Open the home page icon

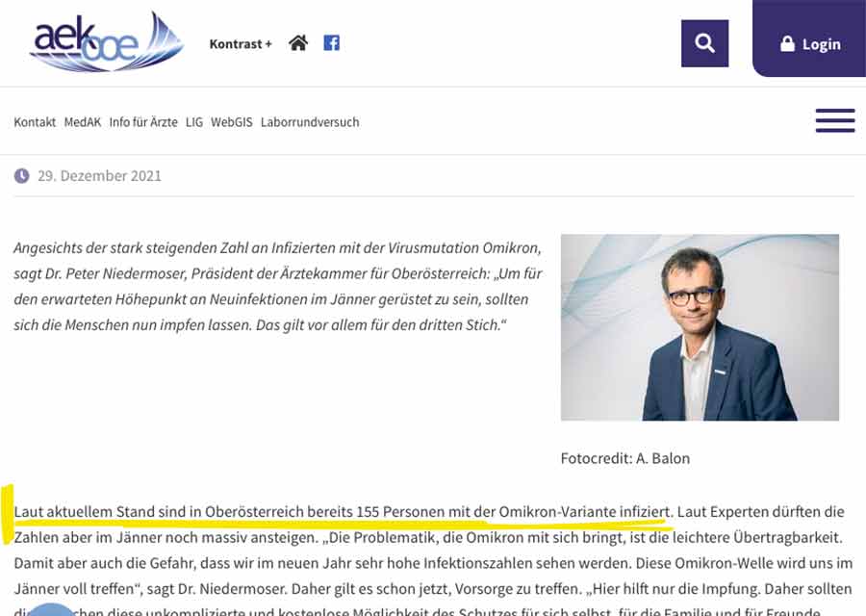point(298,43)
